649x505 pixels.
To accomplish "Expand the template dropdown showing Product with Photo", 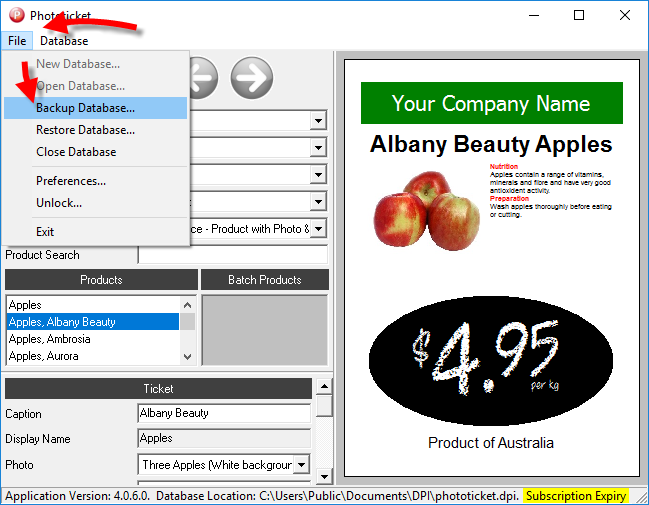I will coord(318,229).
